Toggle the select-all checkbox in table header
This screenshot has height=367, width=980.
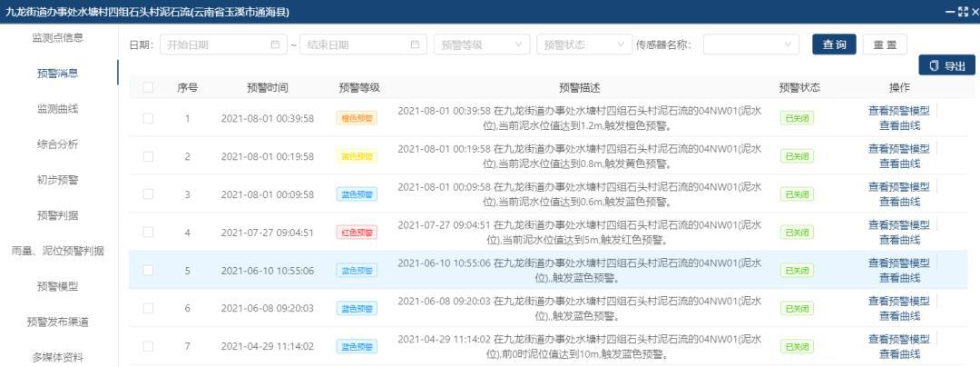(x=148, y=87)
